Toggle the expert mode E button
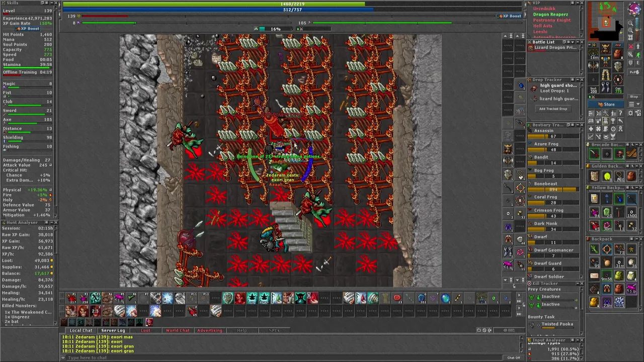This screenshot has width=644, height=362. 638,63
